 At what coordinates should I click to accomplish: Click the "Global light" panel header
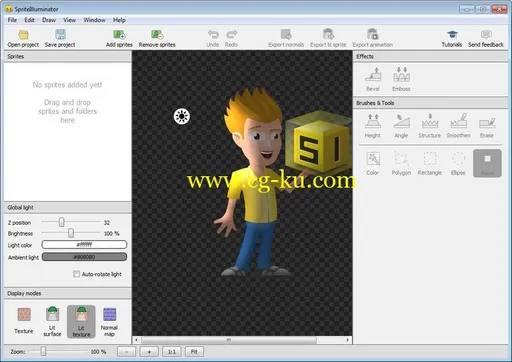tap(68, 207)
